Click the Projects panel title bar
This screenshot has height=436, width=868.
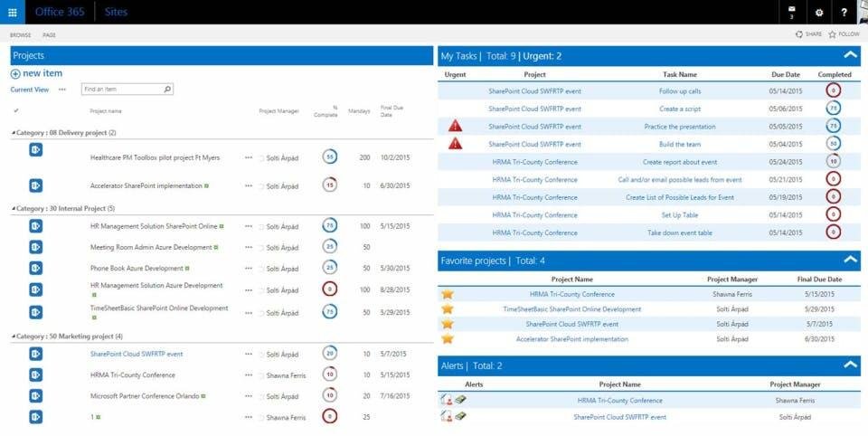tap(222, 55)
